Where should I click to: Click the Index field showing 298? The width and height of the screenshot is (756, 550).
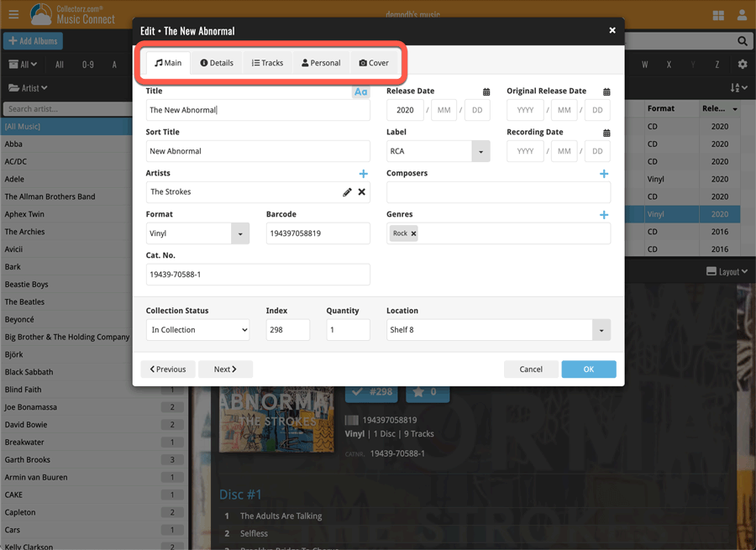[x=288, y=330]
